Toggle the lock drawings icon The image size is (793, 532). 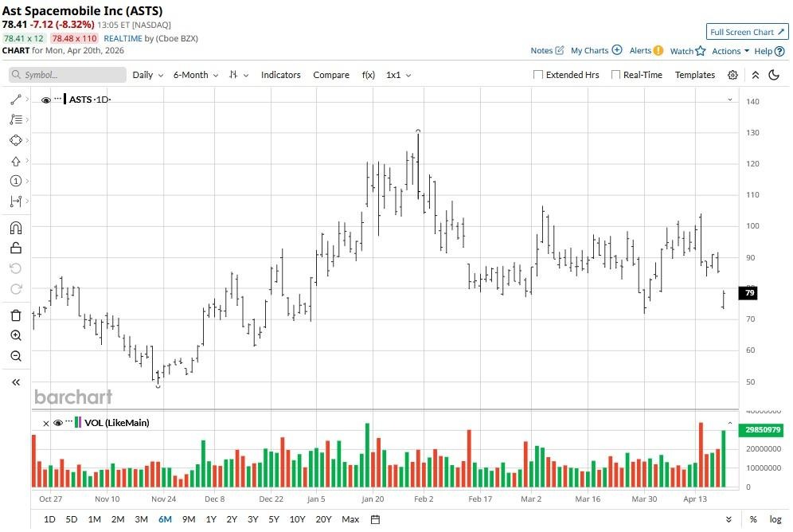(16, 248)
